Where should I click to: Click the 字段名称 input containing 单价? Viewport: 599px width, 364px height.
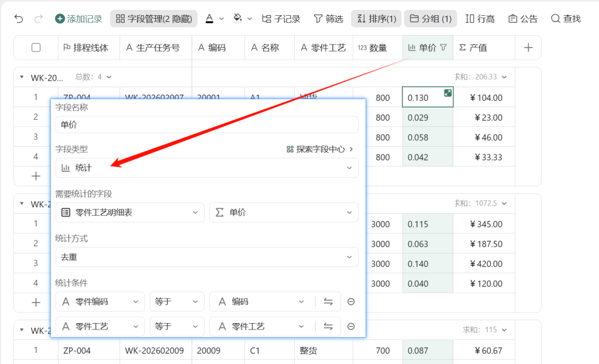206,125
